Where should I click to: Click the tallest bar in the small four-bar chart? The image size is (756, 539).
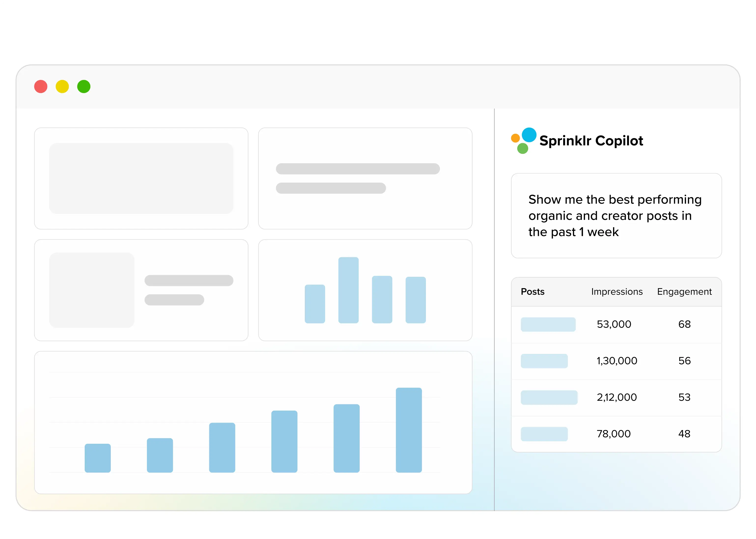tap(349, 290)
